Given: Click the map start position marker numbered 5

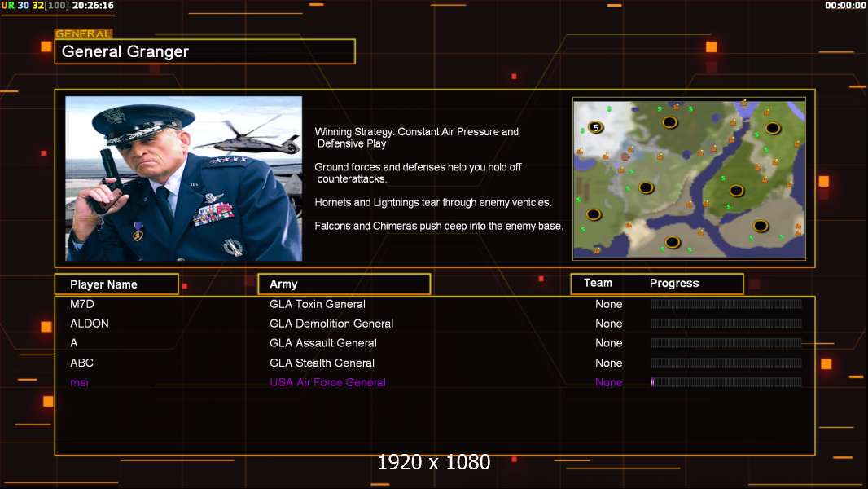Looking at the screenshot, I should click(x=596, y=127).
